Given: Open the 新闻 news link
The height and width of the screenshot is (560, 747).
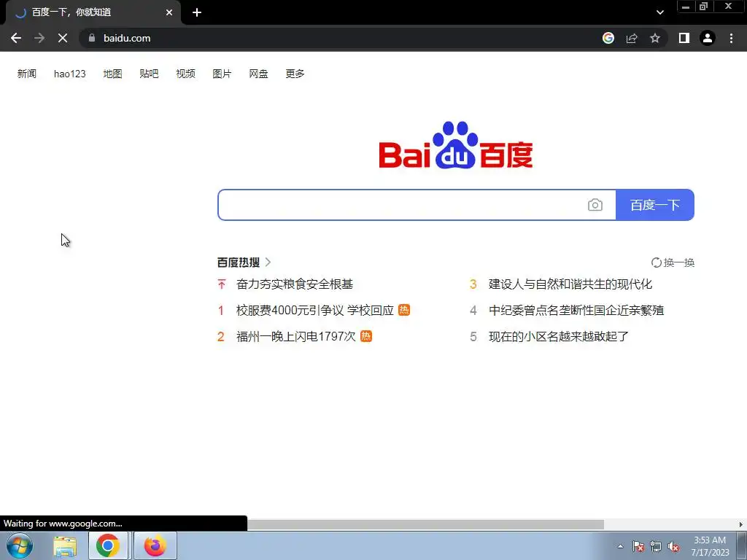Looking at the screenshot, I should pos(27,74).
